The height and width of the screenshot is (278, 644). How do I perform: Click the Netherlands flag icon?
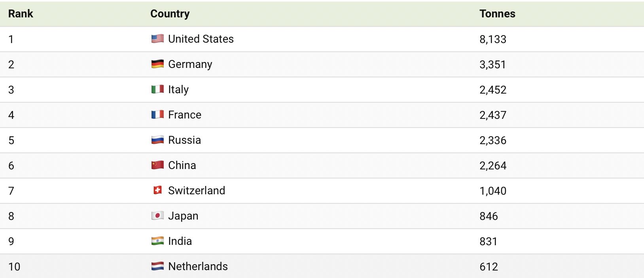point(157,266)
